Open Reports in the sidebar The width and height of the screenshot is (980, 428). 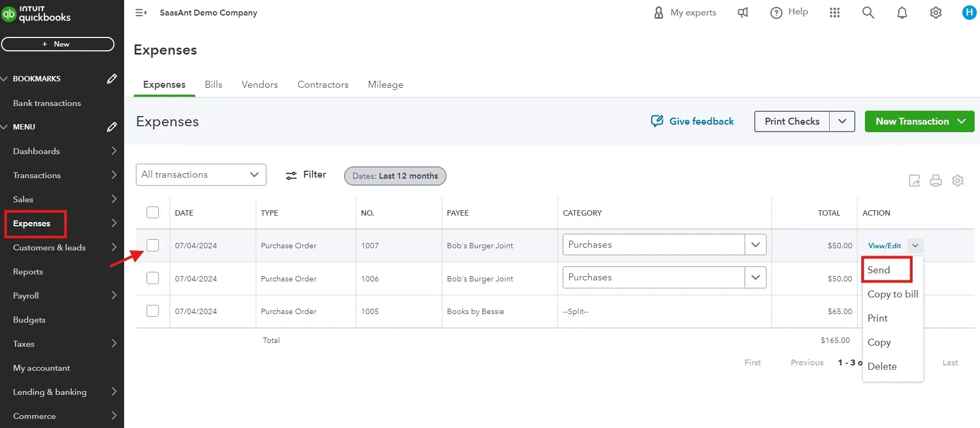[x=28, y=271]
